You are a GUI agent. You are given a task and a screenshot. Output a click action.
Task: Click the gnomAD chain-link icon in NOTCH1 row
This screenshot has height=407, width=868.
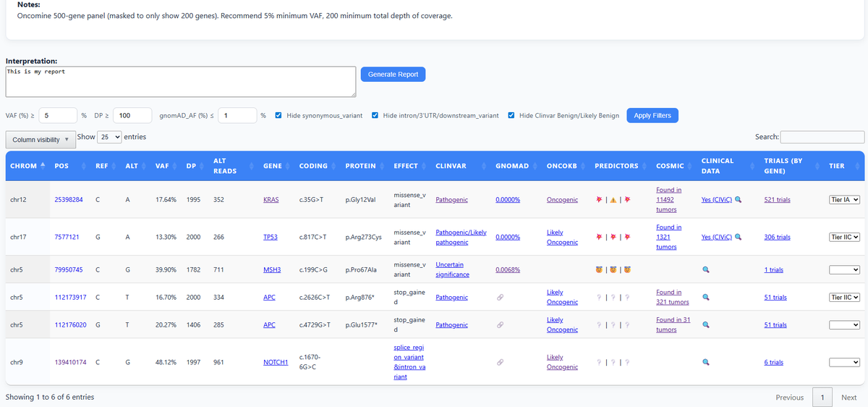pos(500,362)
